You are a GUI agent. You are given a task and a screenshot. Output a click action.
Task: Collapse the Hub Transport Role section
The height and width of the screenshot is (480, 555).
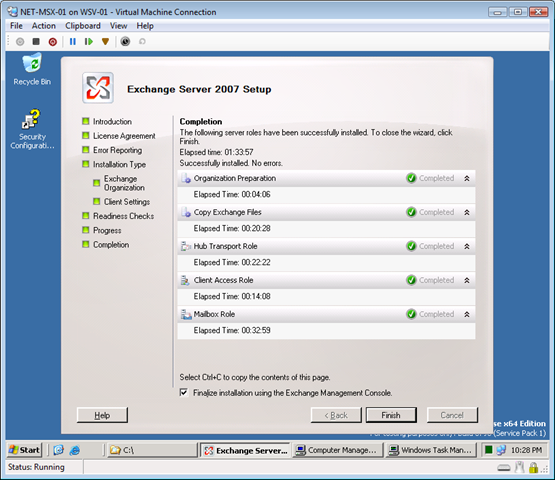click(467, 246)
